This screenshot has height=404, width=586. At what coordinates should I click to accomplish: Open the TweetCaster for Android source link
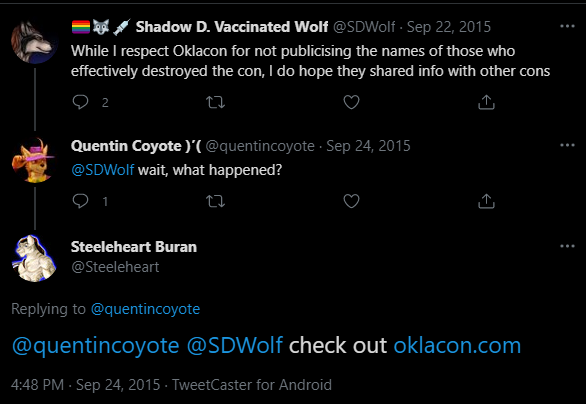pyautogui.click(x=252, y=385)
